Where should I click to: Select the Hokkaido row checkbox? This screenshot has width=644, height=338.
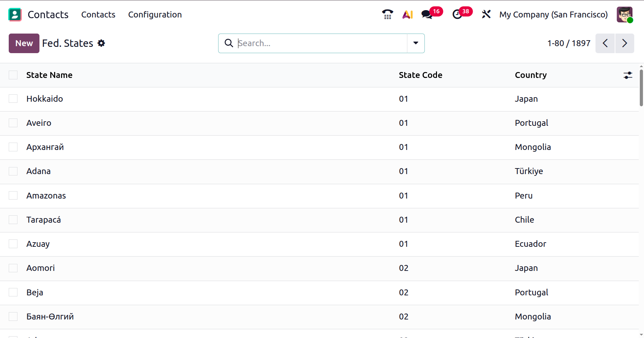(13, 99)
